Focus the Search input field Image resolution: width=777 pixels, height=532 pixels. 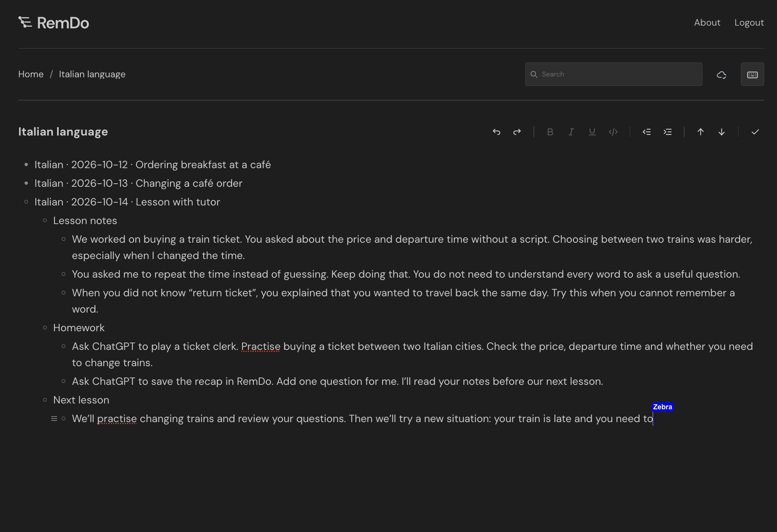pyautogui.click(x=613, y=74)
